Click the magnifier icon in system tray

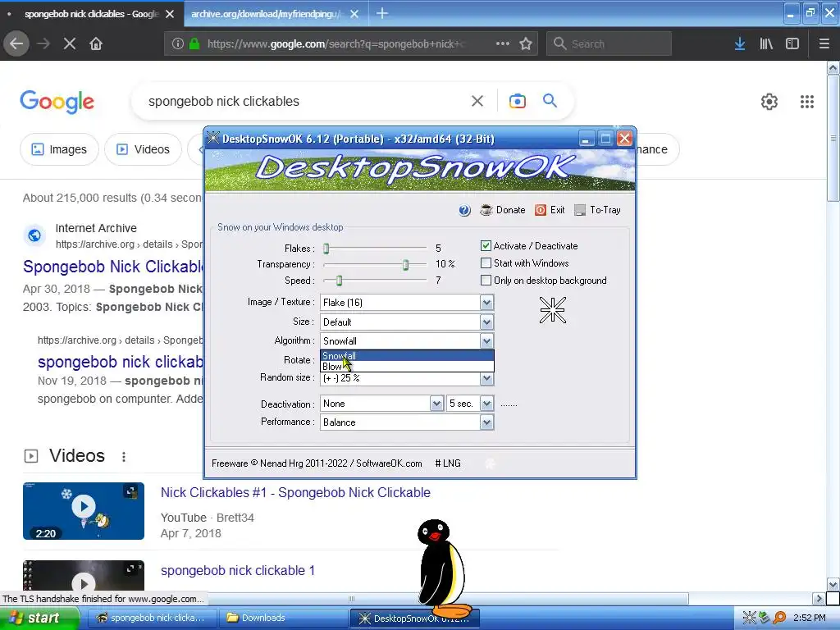pos(779,618)
